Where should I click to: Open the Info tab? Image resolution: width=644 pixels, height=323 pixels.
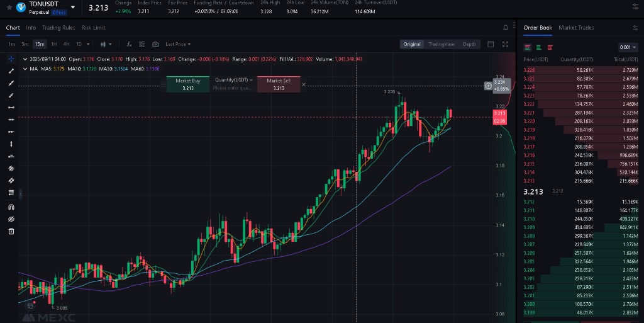[31, 28]
